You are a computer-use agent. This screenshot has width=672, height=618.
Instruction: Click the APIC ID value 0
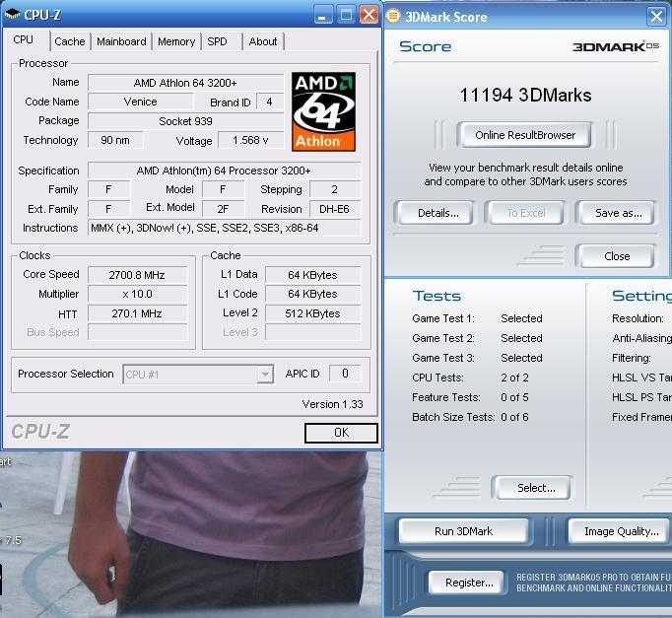point(345,374)
